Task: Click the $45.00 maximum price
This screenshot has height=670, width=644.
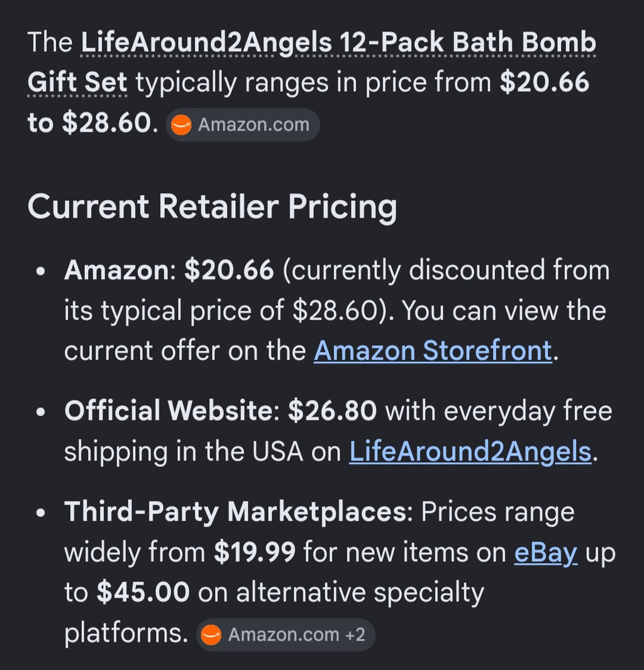Action: pos(143,592)
